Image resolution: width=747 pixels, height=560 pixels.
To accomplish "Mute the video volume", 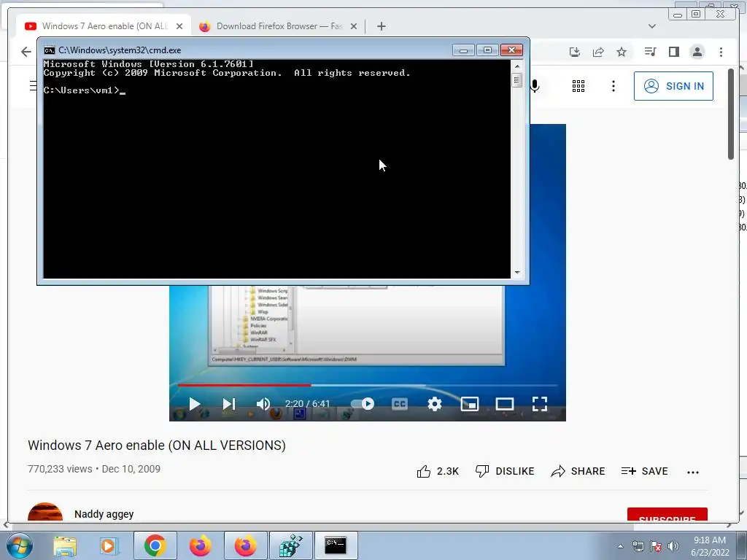I will pyautogui.click(x=263, y=404).
